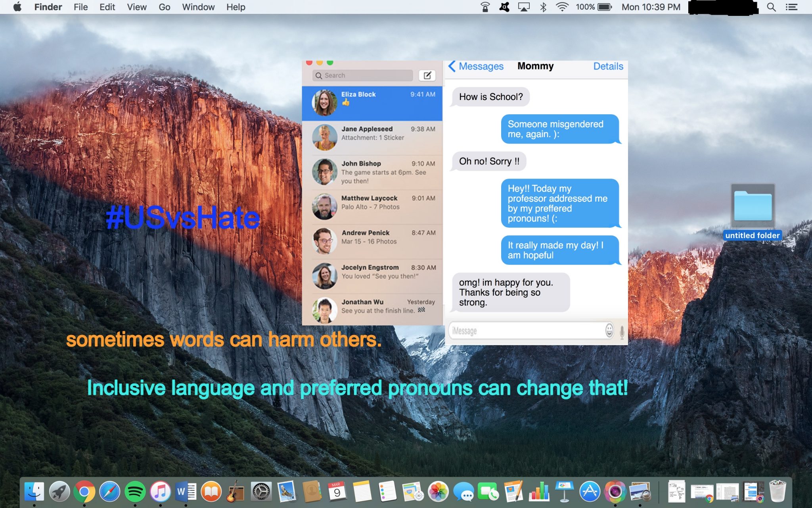Select the Jocelyn Engstrom conversation
Image resolution: width=812 pixels, height=508 pixels.
372,276
